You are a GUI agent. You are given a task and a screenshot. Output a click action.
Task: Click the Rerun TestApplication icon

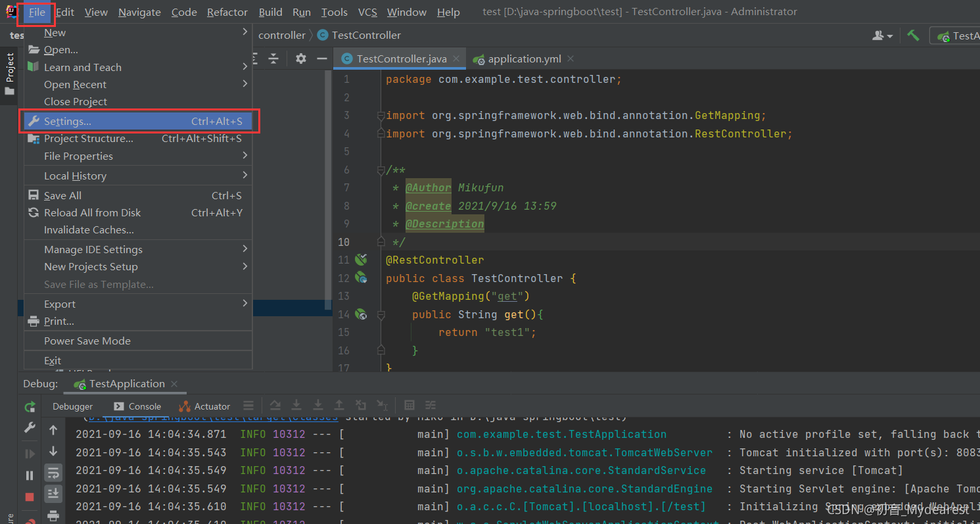30,407
